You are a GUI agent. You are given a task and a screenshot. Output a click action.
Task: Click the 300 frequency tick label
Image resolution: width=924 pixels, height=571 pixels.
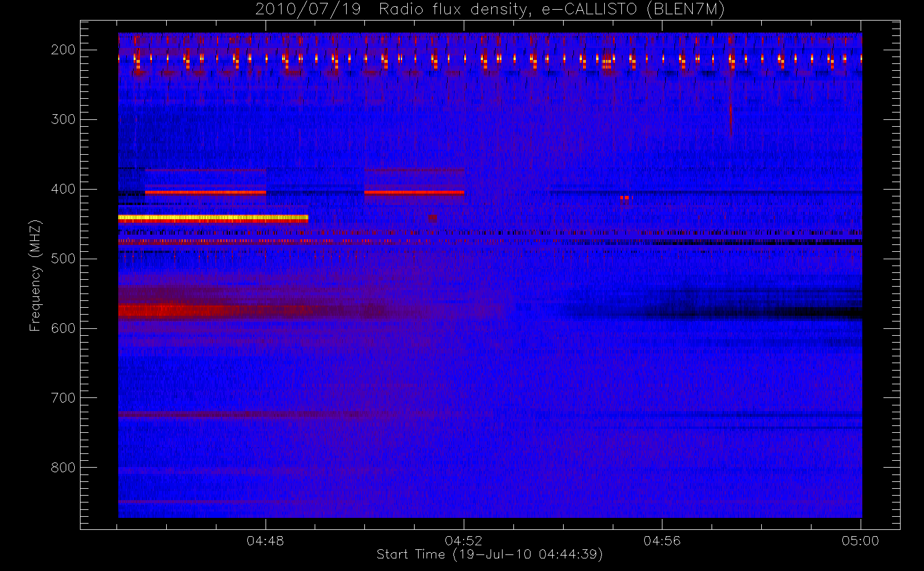[x=63, y=119]
